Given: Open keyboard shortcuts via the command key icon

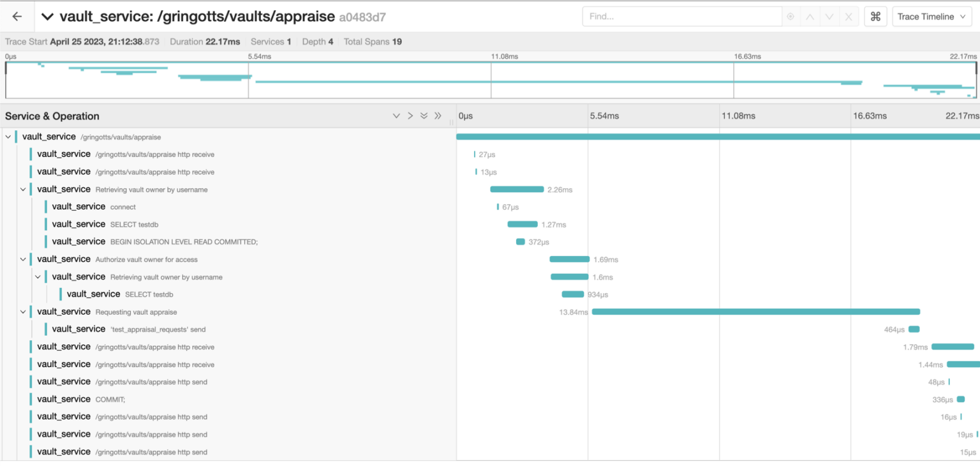Looking at the screenshot, I should 875,16.
